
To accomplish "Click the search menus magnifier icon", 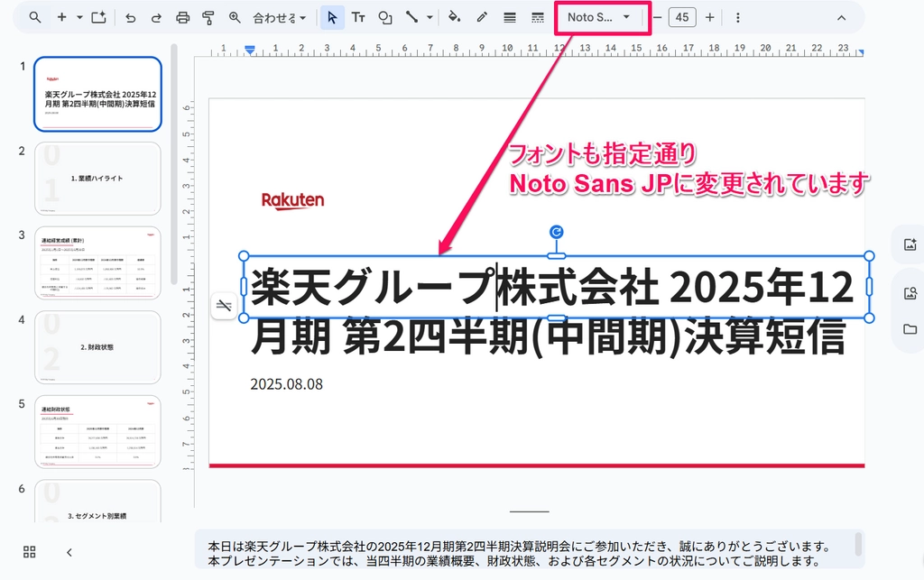I will point(35,18).
